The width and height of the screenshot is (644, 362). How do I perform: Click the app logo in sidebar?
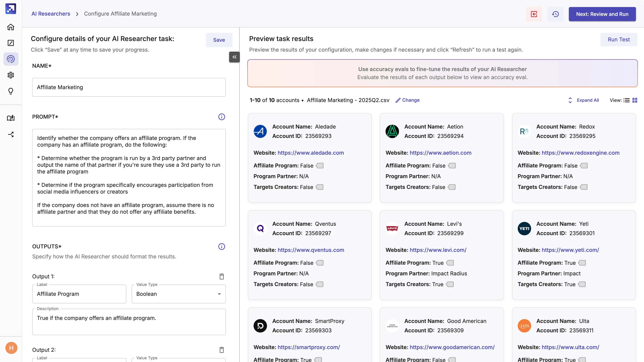click(11, 9)
